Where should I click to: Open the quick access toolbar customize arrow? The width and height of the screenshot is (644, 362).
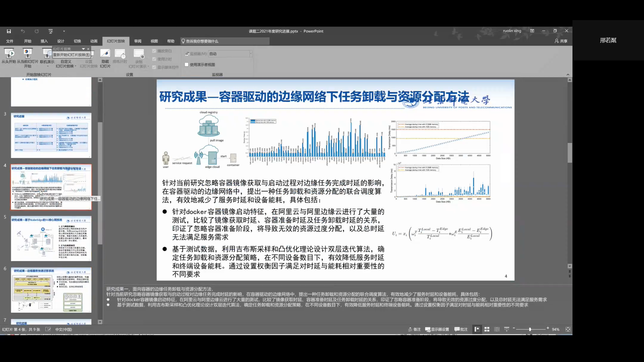click(64, 31)
